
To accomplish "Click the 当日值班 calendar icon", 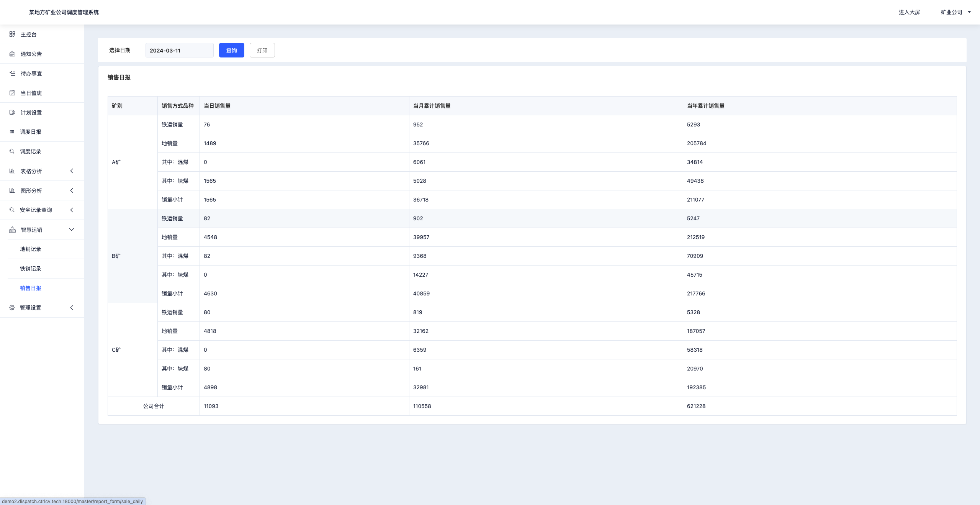I will pyautogui.click(x=12, y=93).
